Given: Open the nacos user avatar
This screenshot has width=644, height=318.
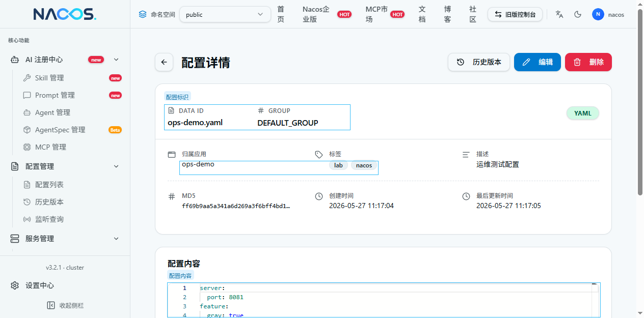Looking at the screenshot, I should click(x=598, y=14).
